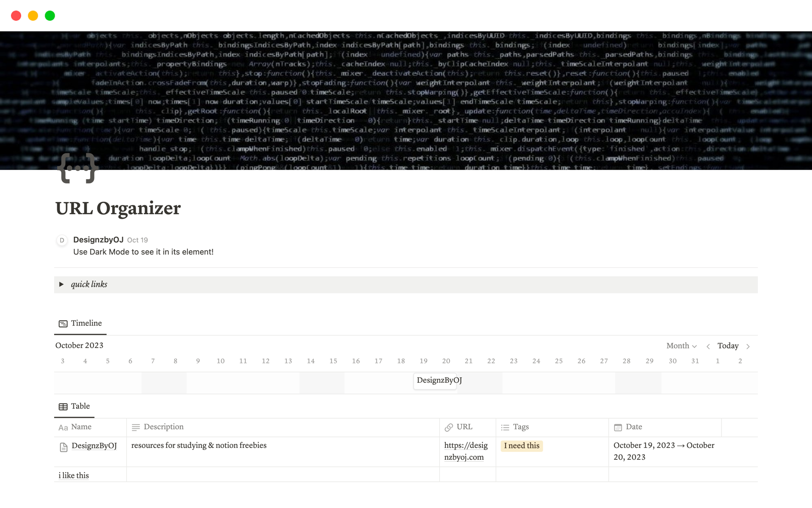Click the Aa icon on the Name column

pos(63,427)
